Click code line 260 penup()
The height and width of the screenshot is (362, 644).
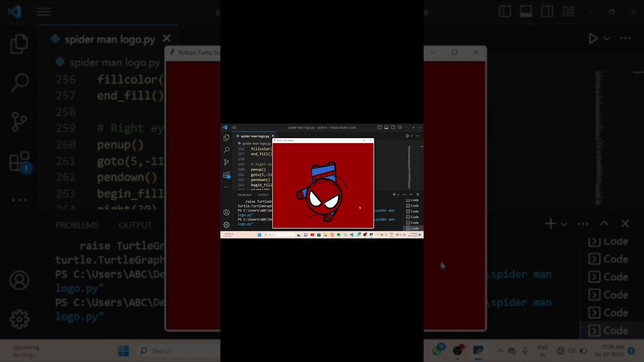[x=258, y=169]
